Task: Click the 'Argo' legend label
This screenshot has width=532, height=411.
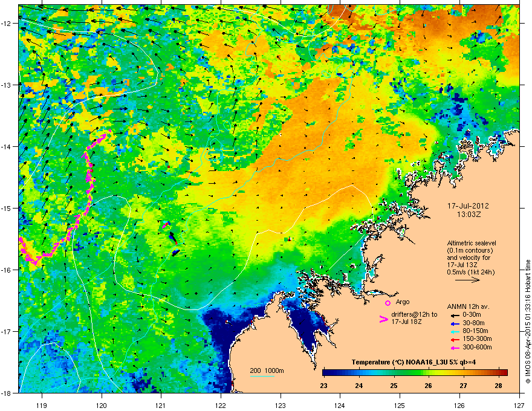Action: tap(403, 302)
